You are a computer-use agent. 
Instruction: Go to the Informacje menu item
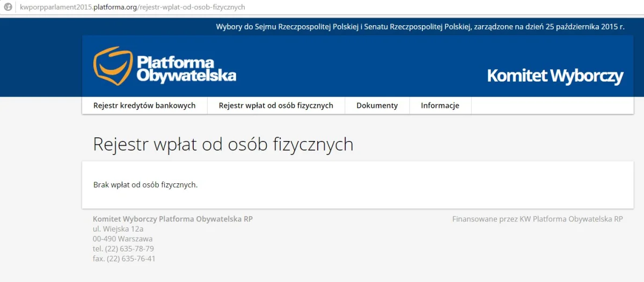(440, 106)
